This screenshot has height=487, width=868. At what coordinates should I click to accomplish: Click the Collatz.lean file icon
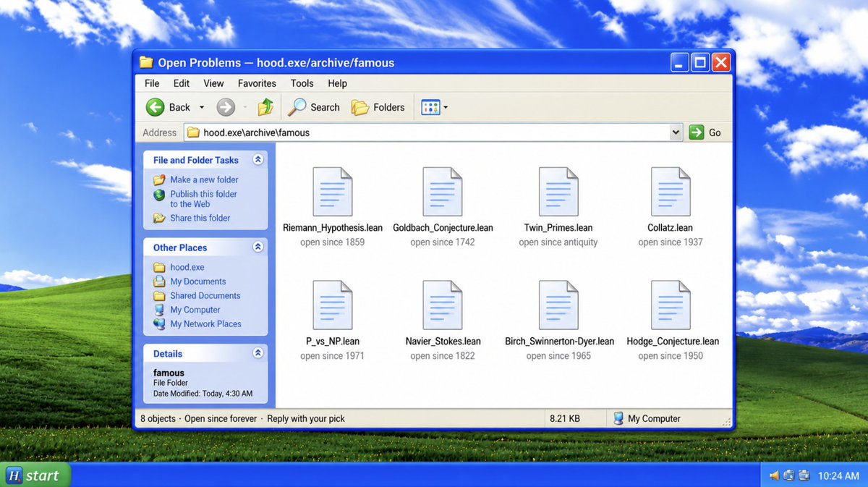coord(671,192)
